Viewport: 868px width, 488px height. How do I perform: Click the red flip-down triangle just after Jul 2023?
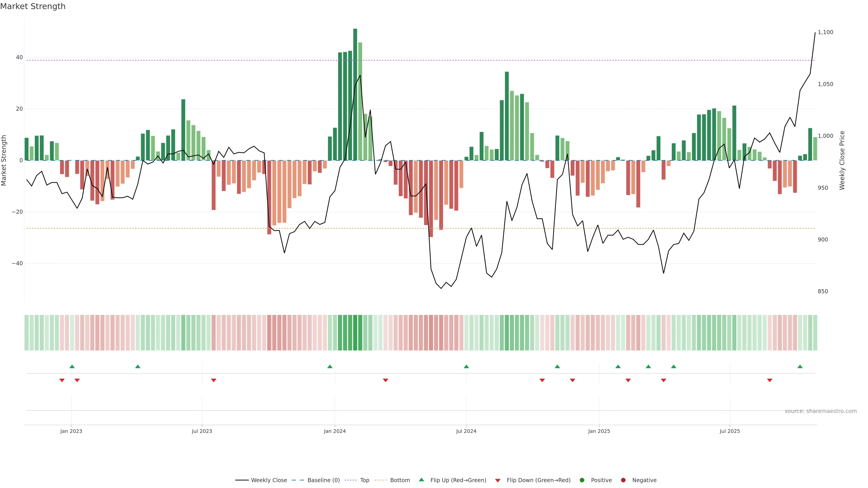click(214, 380)
